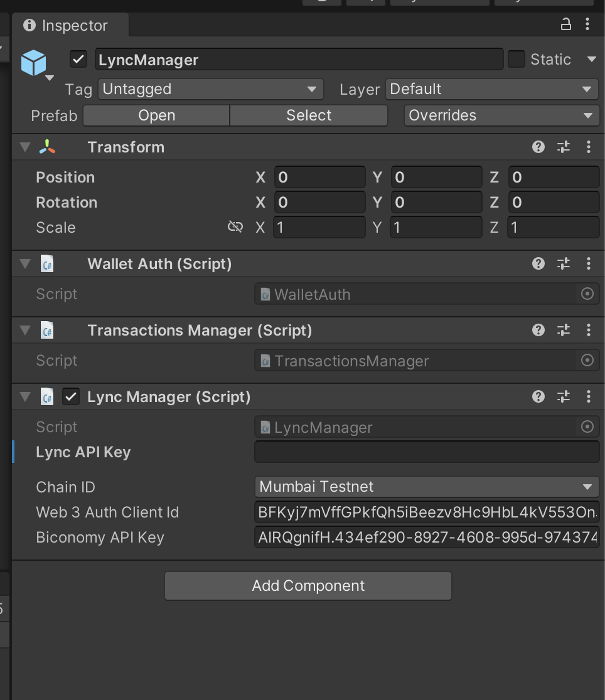Disable the LyncManager GameObject active checkbox
The height and width of the screenshot is (700, 605).
click(x=78, y=60)
